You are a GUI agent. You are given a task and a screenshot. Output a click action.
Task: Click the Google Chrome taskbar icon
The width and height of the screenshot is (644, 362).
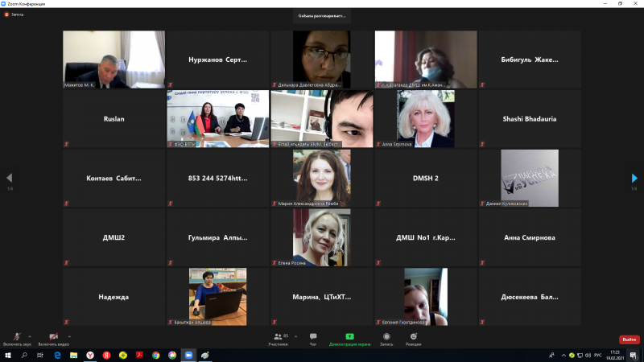point(156,355)
